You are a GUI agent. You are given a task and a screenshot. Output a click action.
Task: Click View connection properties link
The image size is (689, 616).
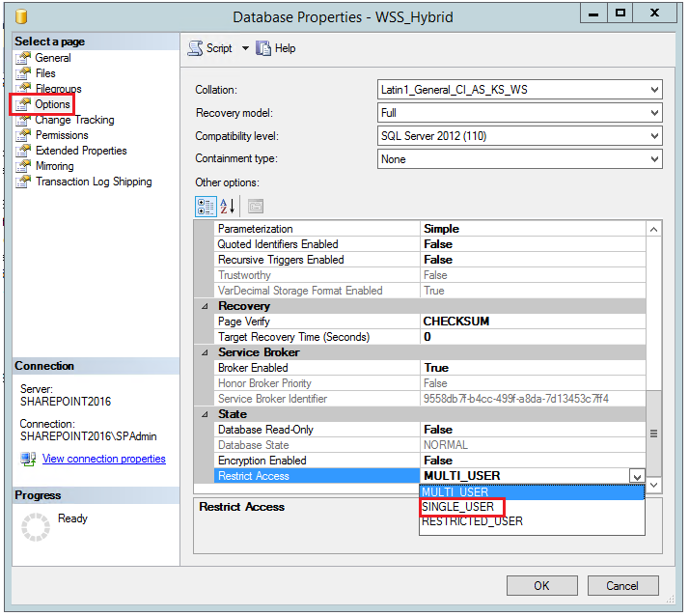point(103,459)
